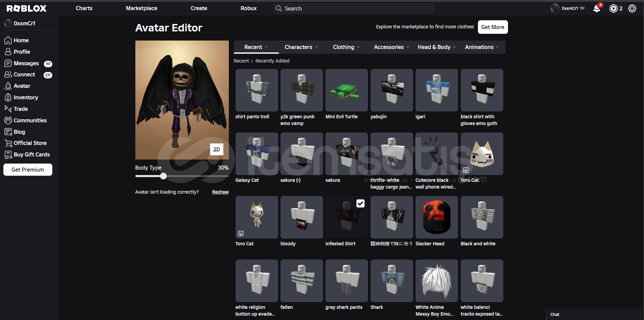Image resolution: width=644 pixels, height=320 pixels.
Task: Open Communities from the sidebar
Action: click(30, 120)
